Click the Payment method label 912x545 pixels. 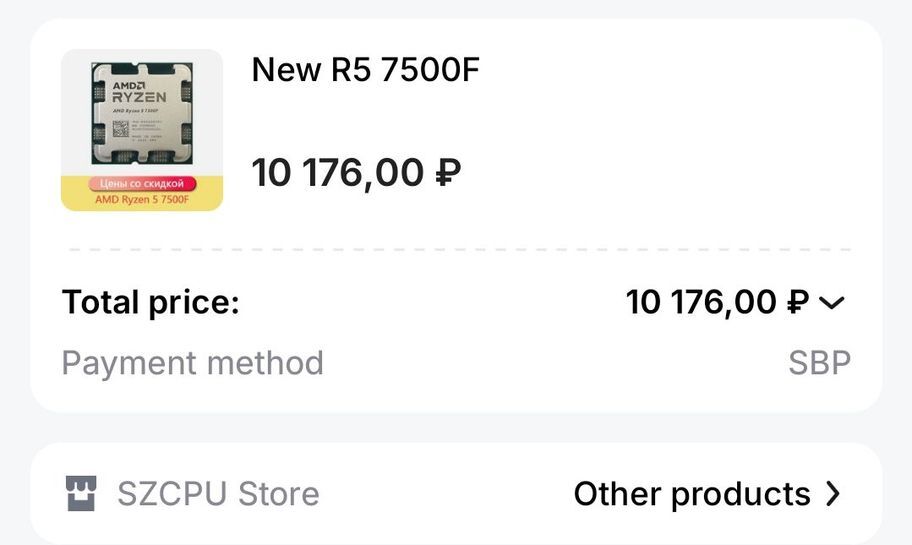pos(192,362)
